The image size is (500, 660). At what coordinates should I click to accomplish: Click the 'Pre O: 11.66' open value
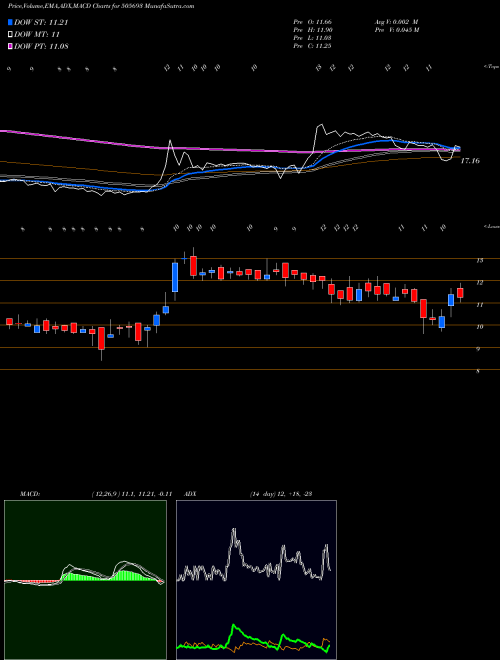(x=313, y=22)
